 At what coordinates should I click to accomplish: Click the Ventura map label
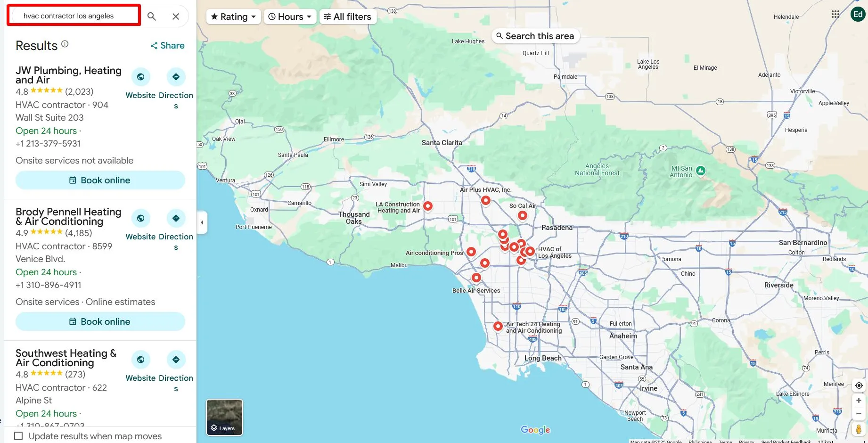pyautogui.click(x=225, y=180)
